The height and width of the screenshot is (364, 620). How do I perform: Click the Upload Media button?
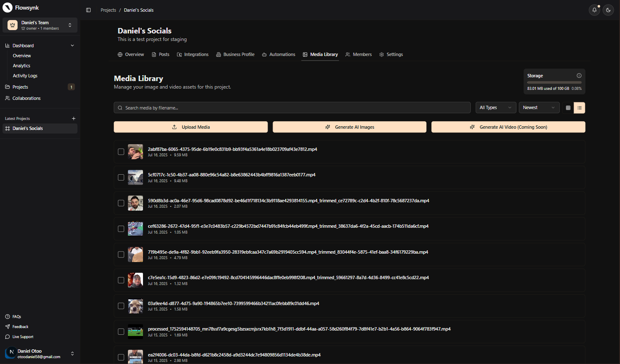click(191, 127)
